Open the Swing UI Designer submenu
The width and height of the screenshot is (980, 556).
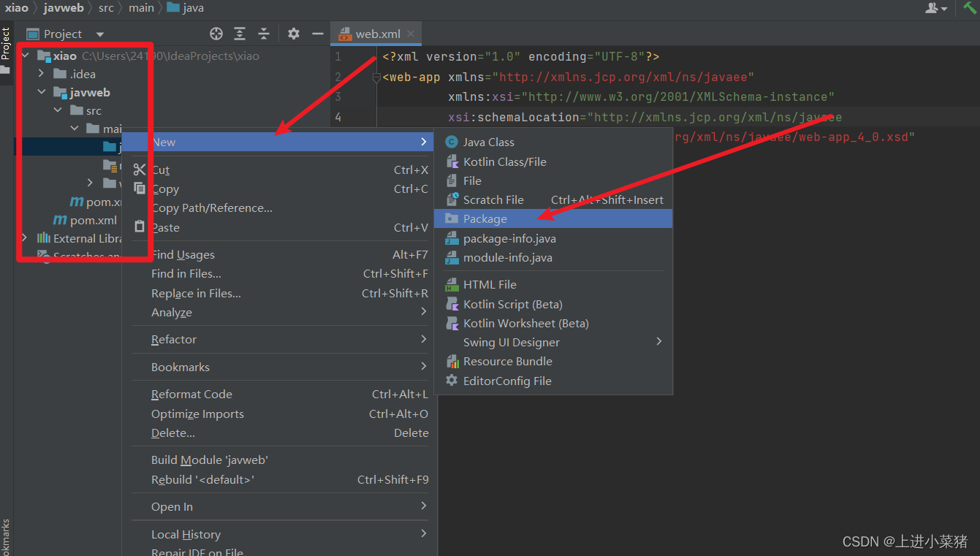click(x=511, y=342)
